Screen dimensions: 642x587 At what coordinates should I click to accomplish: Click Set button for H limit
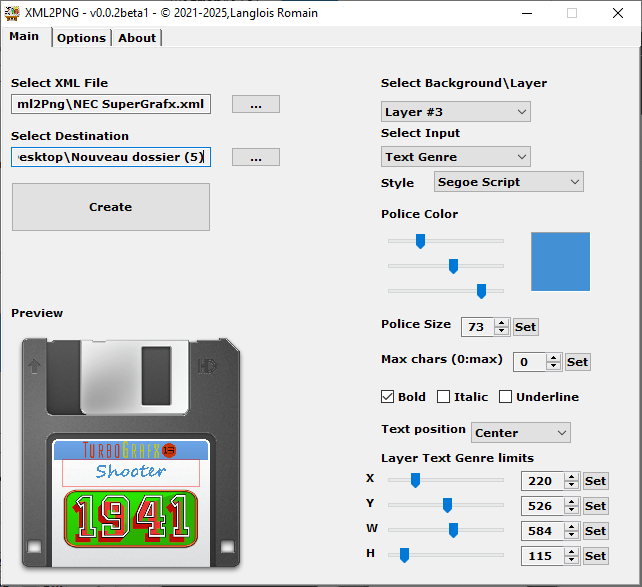pyautogui.click(x=596, y=556)
